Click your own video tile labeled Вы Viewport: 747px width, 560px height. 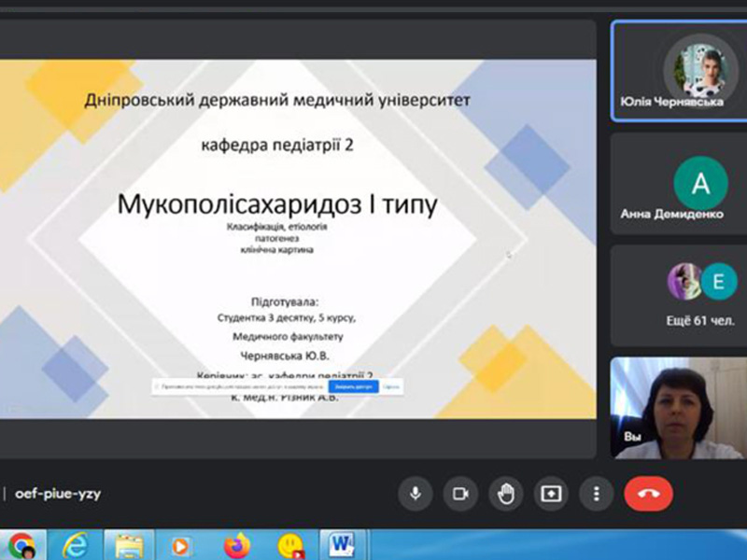coord(677,408)
